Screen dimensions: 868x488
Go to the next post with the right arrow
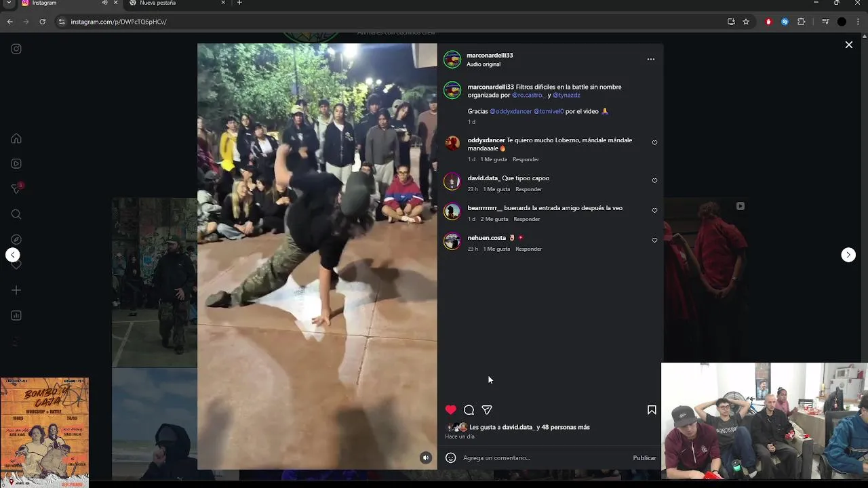848,255
